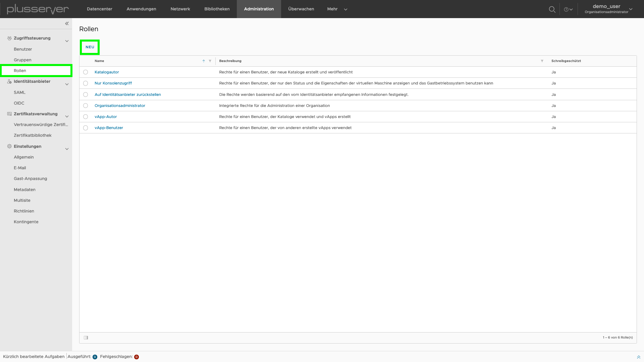
Task: Sort by Name using the arrow icon
Action: 204,61
